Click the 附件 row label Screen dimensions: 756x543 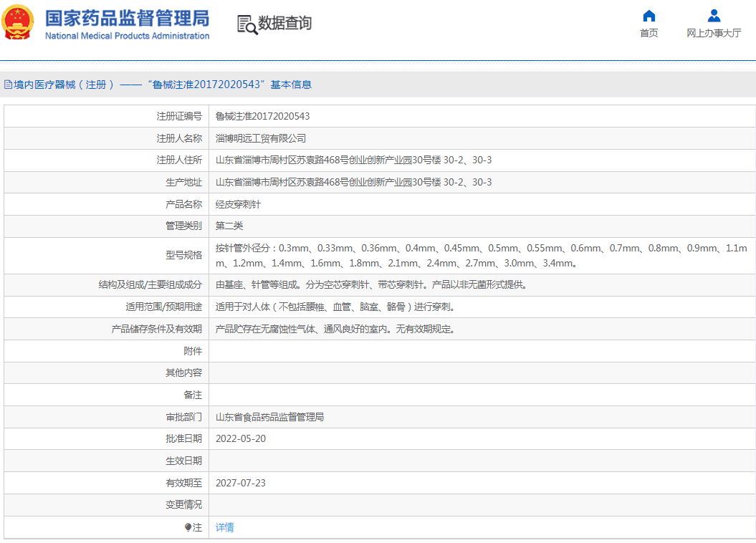[x=193, y=351]
